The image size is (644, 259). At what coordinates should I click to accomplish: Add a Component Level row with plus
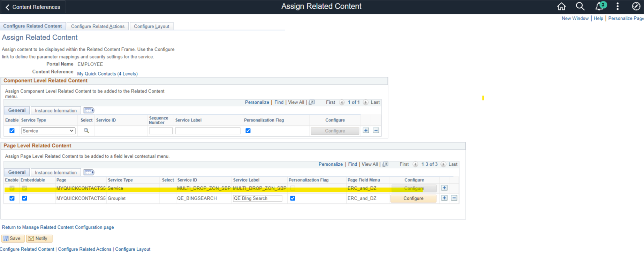(x=366, y=131)
